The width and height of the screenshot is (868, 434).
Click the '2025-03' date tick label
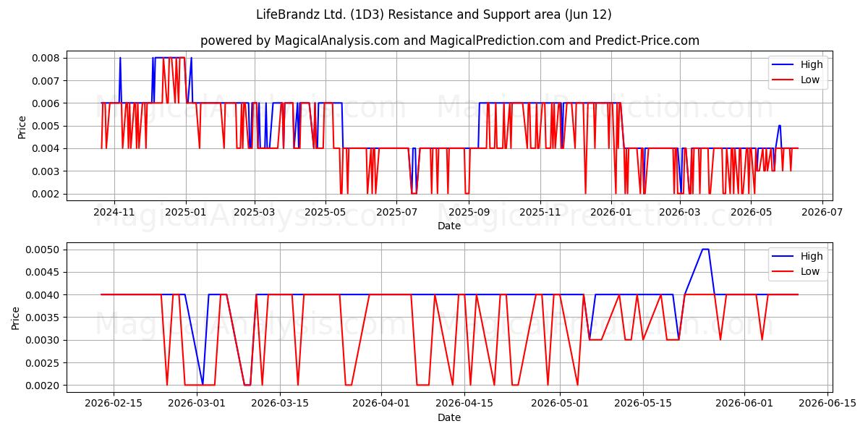click(x=255, y=212)
